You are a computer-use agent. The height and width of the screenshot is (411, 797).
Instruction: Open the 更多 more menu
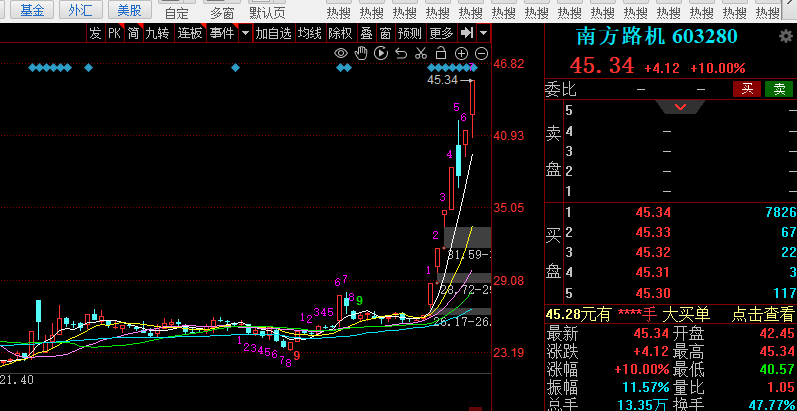[441, 34]
